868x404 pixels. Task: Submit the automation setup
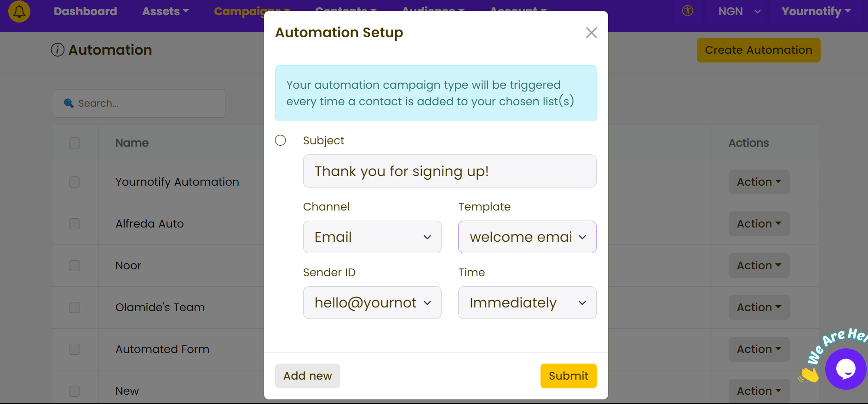point(569,376)
